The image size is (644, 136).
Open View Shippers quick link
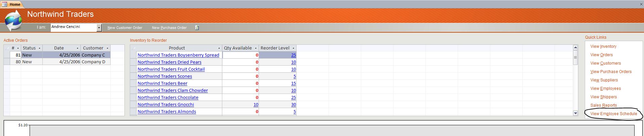click(603, 97)
